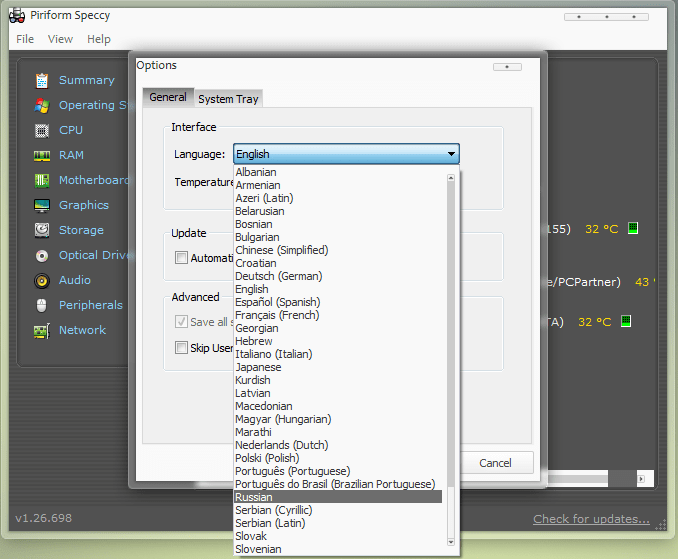Close the Options dialog
Screen dimensions: 678x559
pos(507,67)
